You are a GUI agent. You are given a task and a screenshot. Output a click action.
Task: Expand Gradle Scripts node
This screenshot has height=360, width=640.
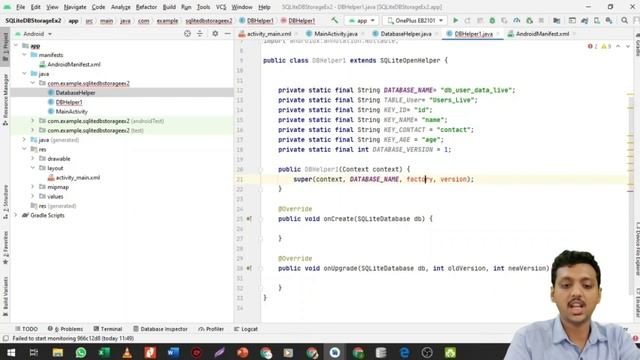pos(16,215)
